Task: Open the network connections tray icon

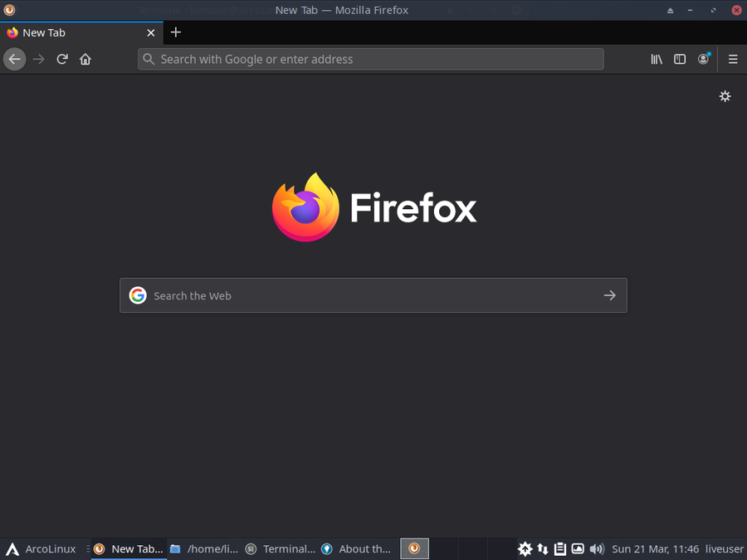Action: pos(543,549)
